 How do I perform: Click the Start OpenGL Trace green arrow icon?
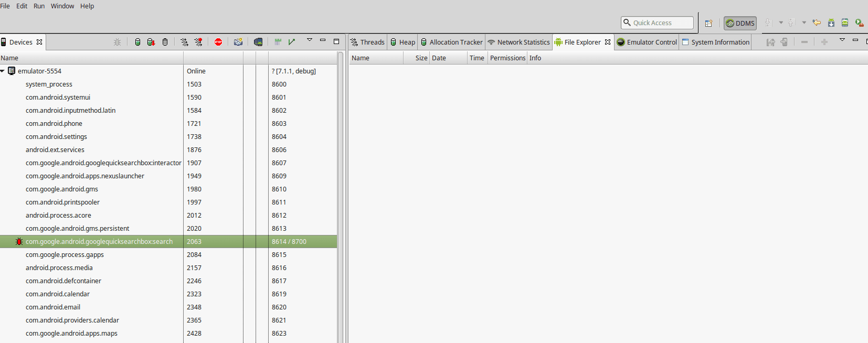tap(292, 42)
